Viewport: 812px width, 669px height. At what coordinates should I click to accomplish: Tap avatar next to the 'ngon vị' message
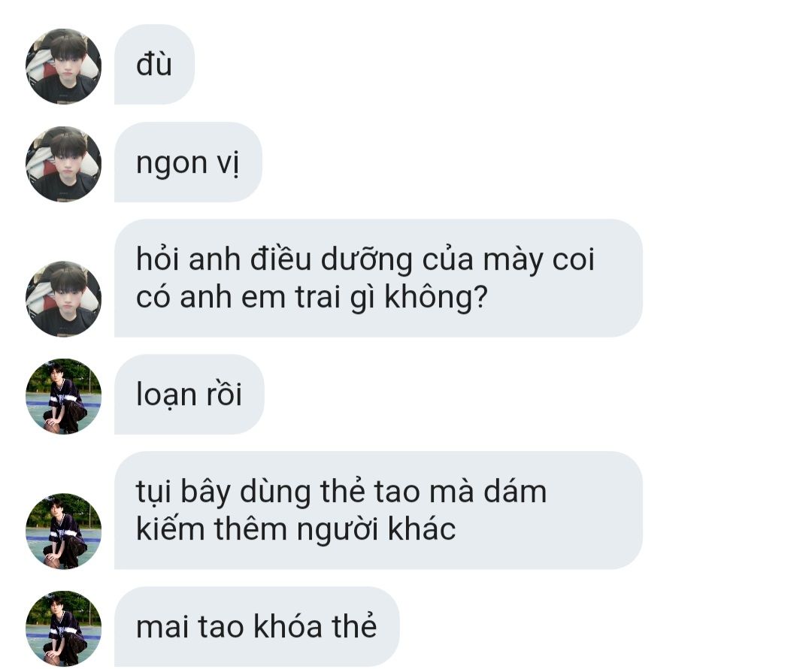[x=63, y=164]
